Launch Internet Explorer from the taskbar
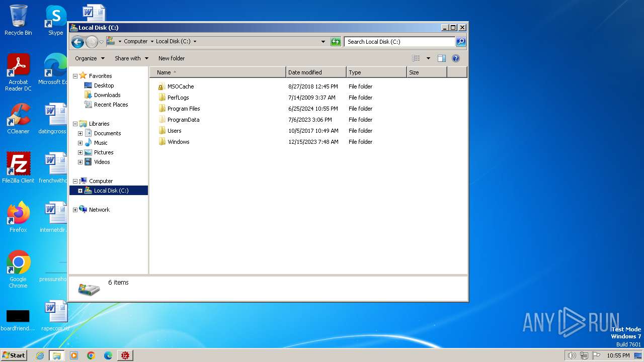This screenshot has width=644, height=362. (x=40, y=355)
